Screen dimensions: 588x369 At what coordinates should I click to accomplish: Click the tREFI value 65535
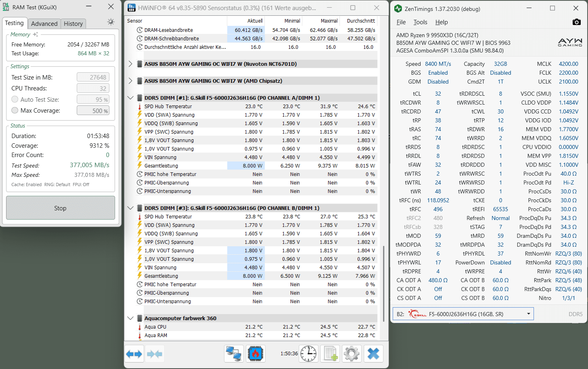[x=500, y=209]
